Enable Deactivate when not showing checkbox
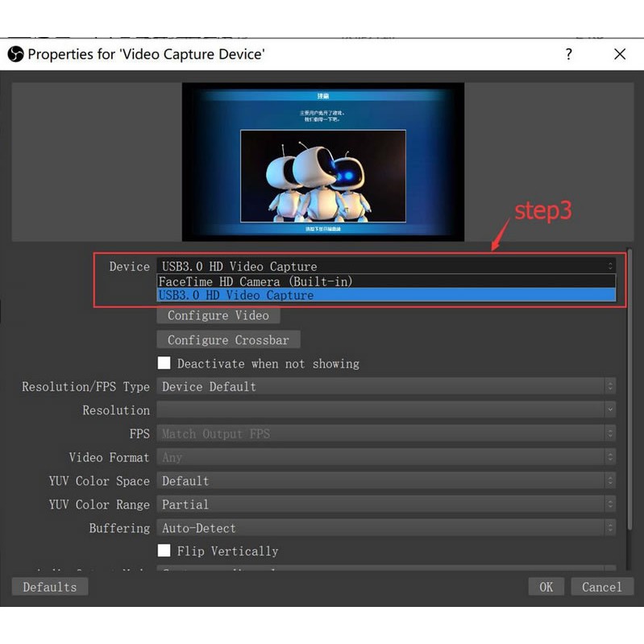 (x=164, y=364)
